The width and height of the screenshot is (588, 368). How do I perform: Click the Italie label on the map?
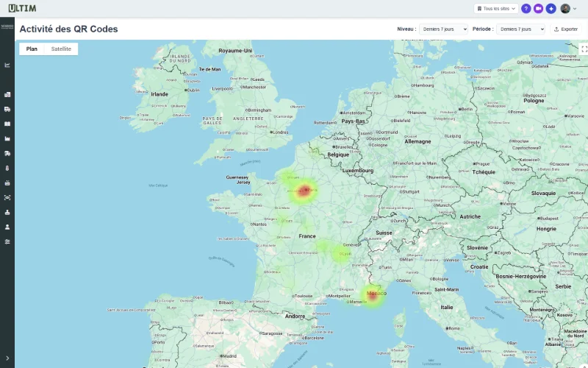point(447,307)
